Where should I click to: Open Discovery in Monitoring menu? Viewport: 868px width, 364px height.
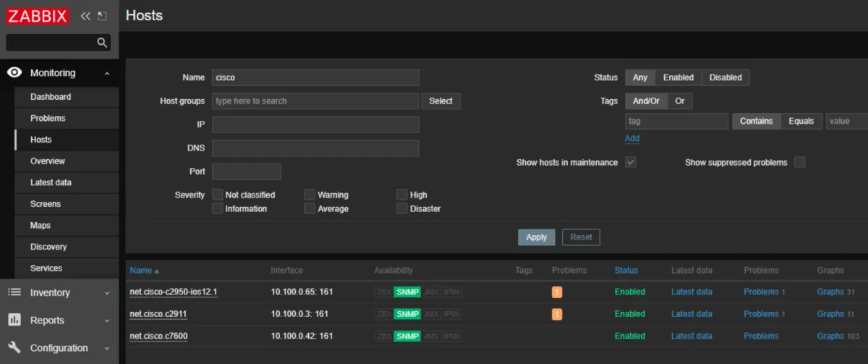(x=66, y=247)
